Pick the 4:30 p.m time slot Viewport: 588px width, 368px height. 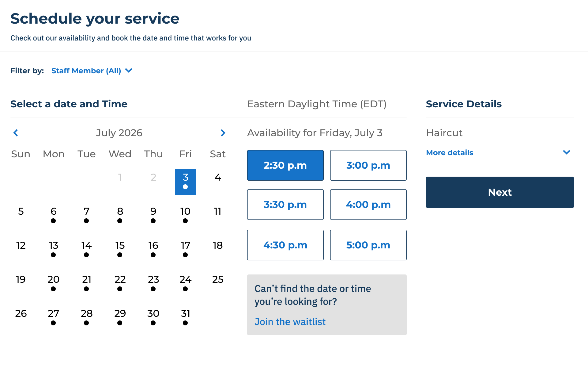point(285,245)
